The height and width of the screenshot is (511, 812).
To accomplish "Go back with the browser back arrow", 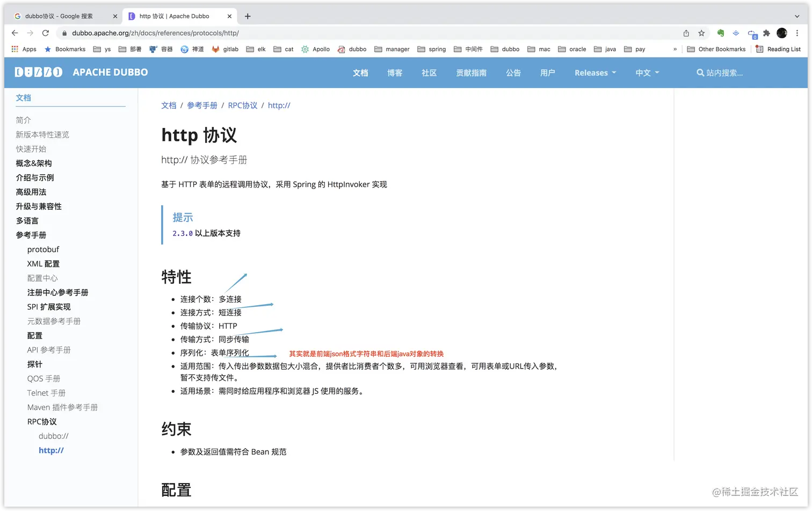I will [x=15, y=33].
